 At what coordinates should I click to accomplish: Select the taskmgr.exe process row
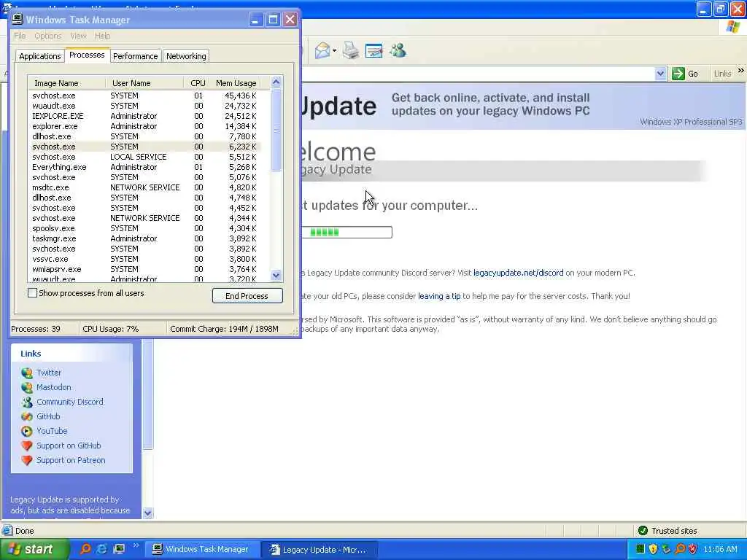pos(144,238)
